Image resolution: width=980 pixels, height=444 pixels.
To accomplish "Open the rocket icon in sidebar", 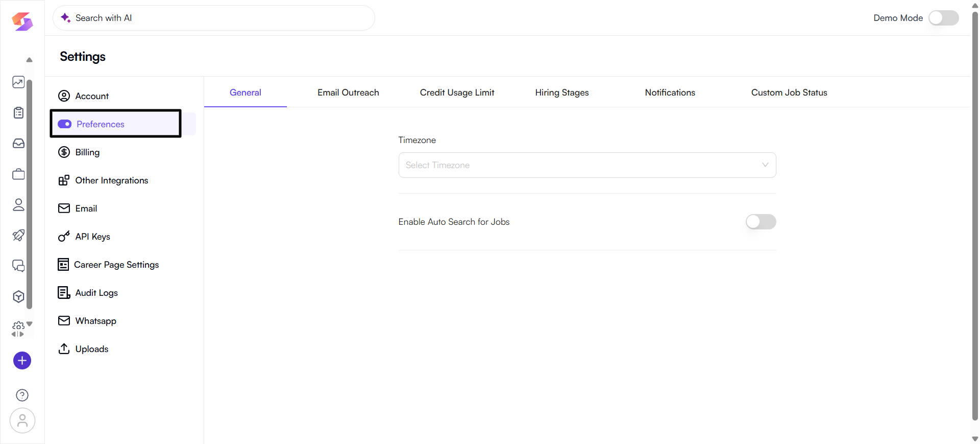I will (x=18, y=235).
